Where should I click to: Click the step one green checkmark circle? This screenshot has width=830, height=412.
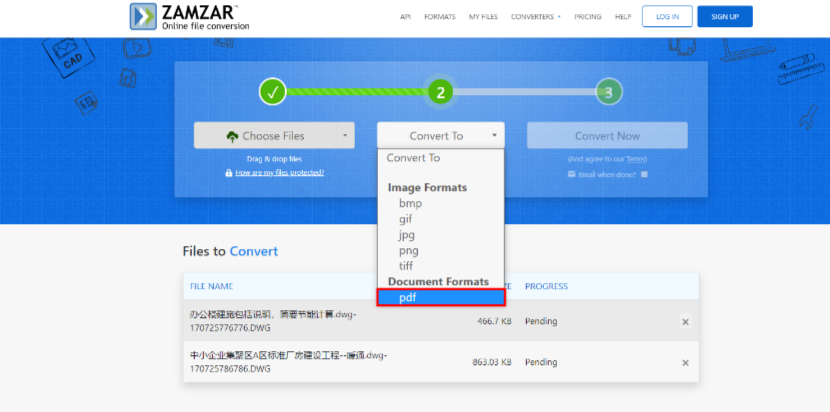pos(273,93)
